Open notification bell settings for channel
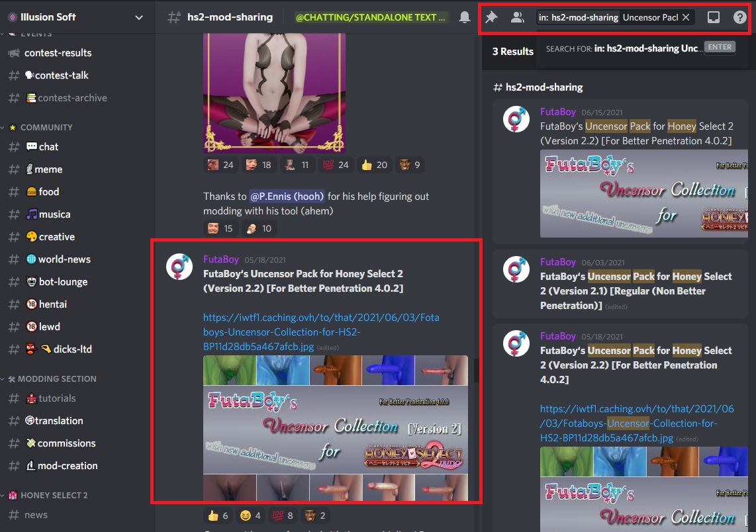 pyautogui.click(x=464, y=17)
